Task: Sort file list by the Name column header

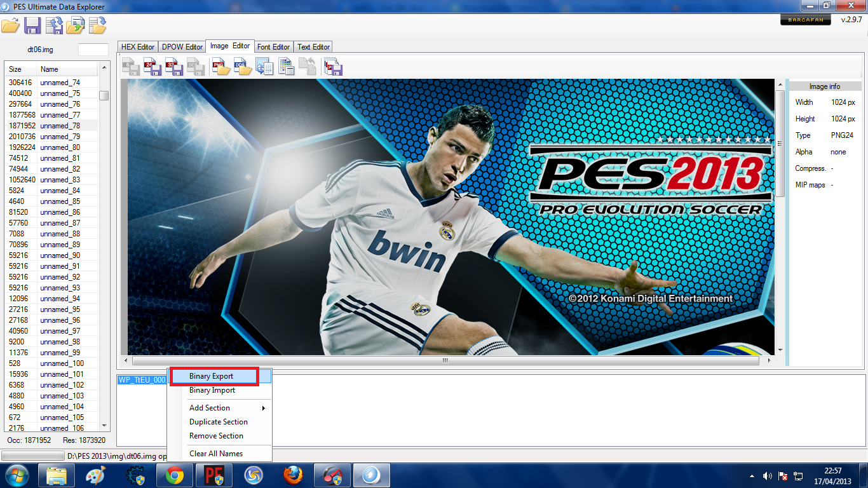Action: [x=67, y=69]
